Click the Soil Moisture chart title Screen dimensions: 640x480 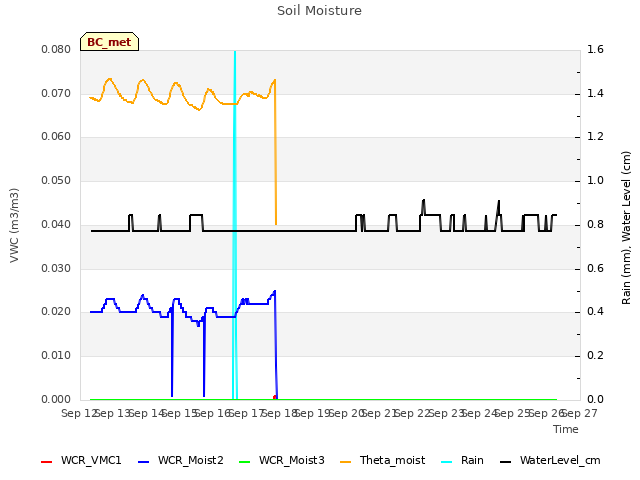click(319, 11)
